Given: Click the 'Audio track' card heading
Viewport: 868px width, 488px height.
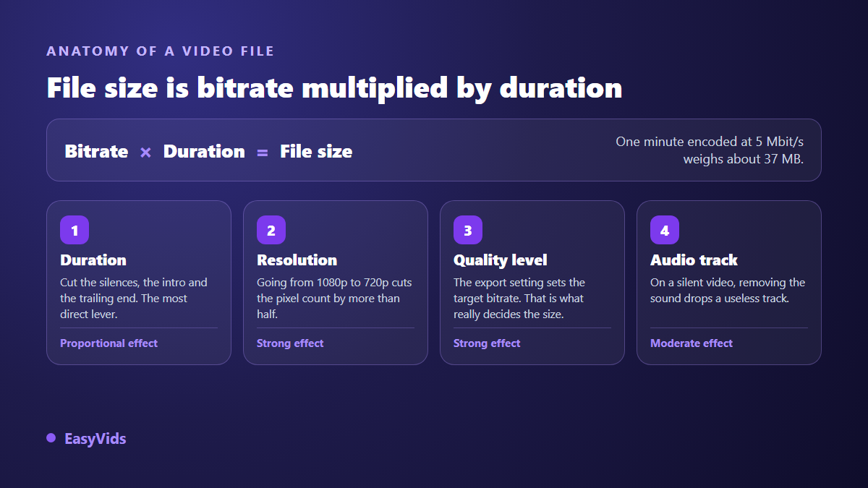Looking at the screenshot, I should (694, 260).
